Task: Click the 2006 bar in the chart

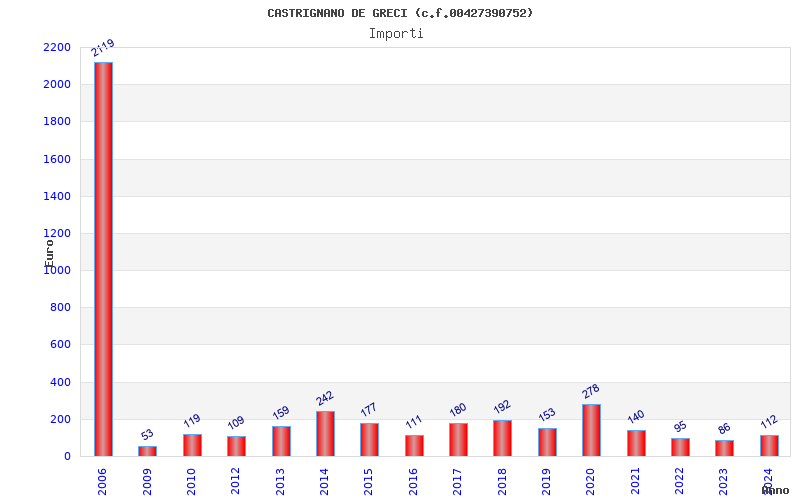Action: 104,259
